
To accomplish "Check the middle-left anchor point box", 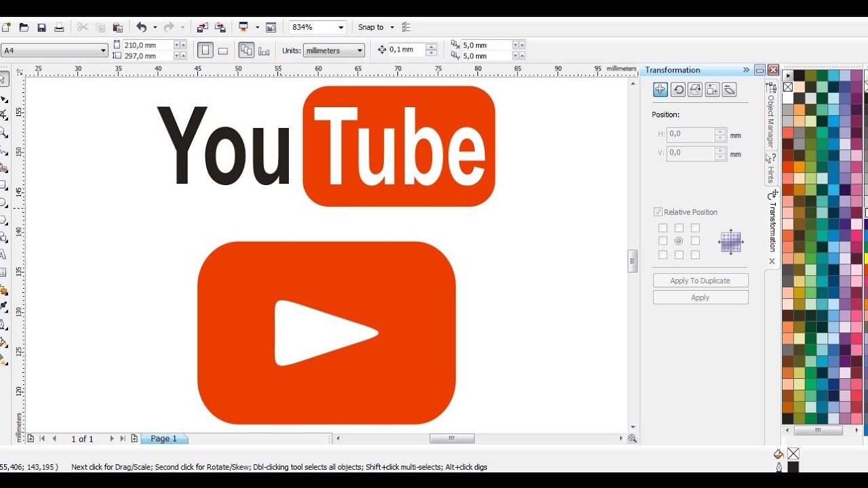I will [663, 241].
